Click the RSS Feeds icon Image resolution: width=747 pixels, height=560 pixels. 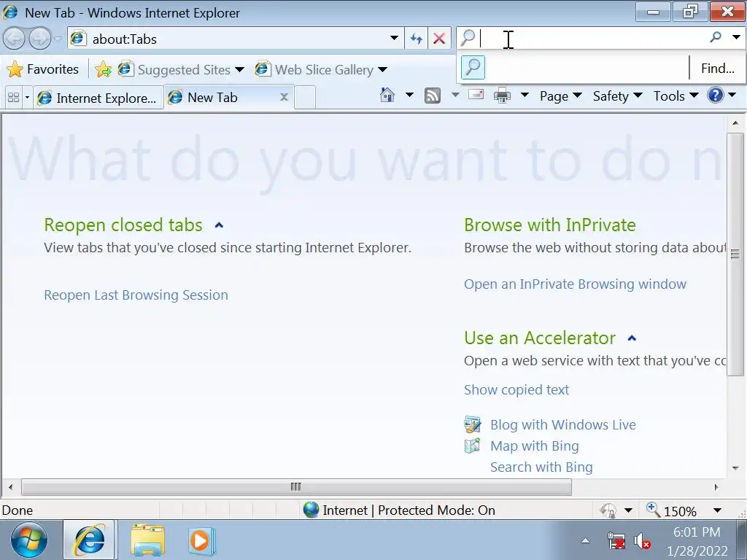pos(432,96)
